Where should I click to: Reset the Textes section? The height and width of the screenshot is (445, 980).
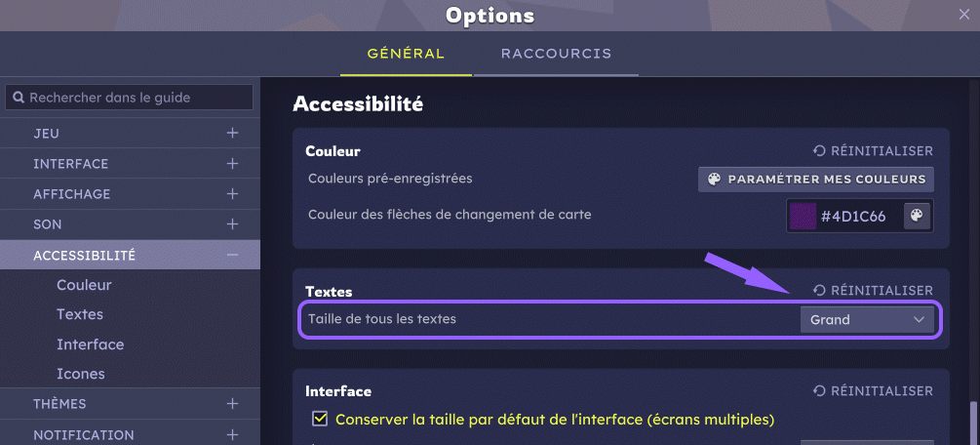click(x=873, y=291)
